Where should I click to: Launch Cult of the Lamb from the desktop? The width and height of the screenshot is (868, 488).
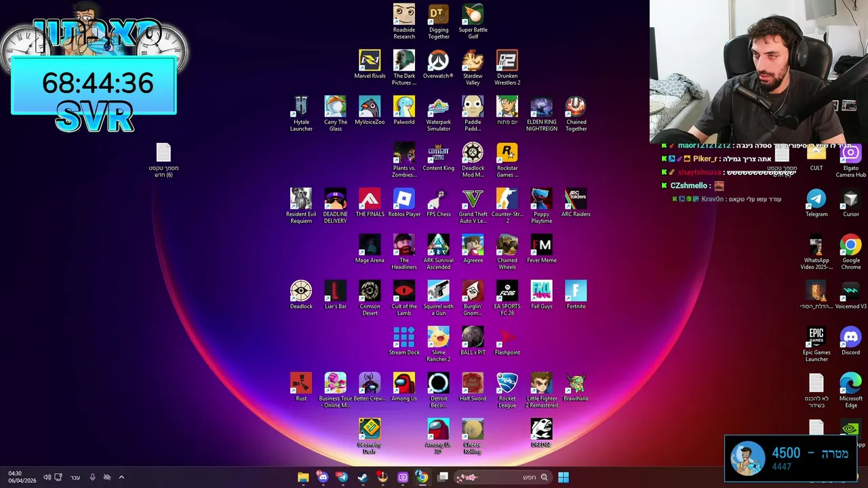point(404,298)
